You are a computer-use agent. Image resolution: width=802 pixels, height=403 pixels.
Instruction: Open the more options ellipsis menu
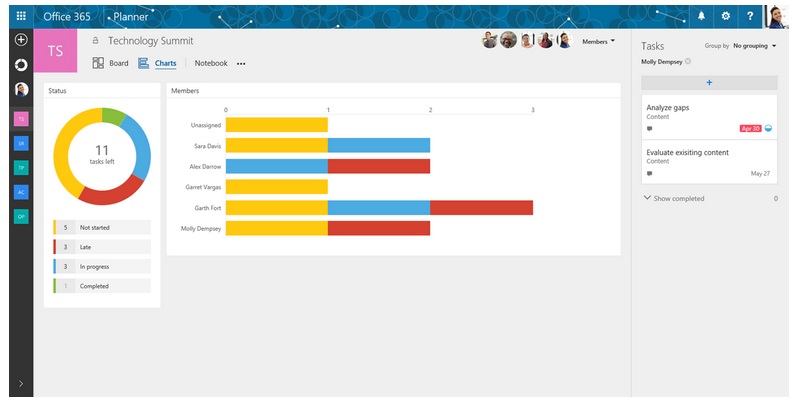(x=241, y=64)
